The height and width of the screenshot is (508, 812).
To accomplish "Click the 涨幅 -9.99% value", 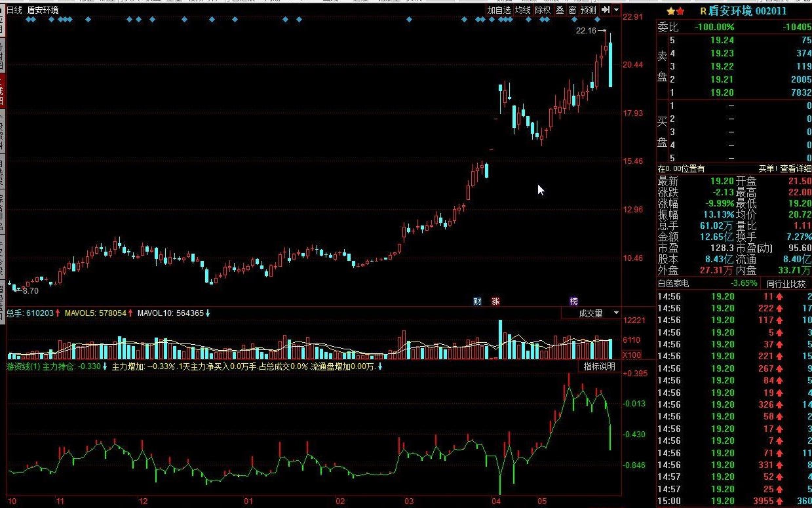I will tap(718, 204).
